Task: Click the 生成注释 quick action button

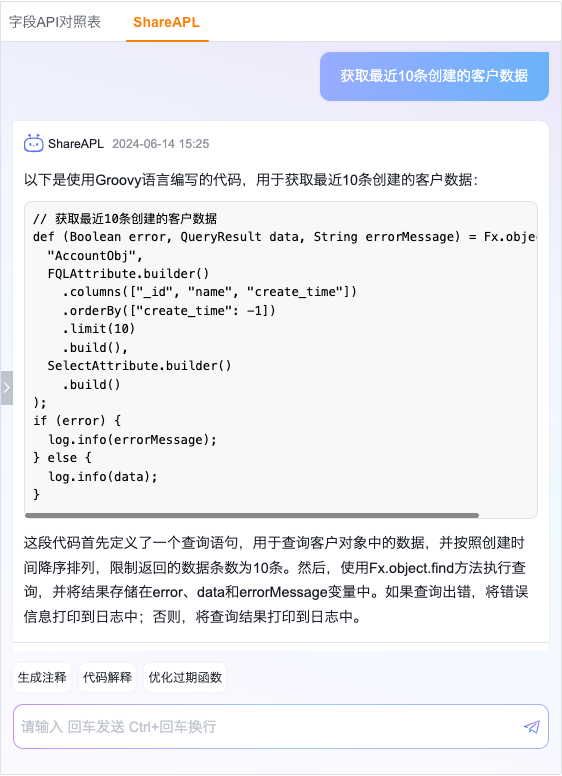Action: click(x=42, y=677)
